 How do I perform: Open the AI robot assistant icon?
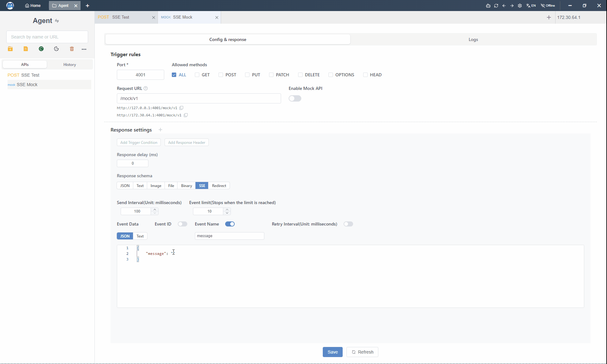(488, 6)
